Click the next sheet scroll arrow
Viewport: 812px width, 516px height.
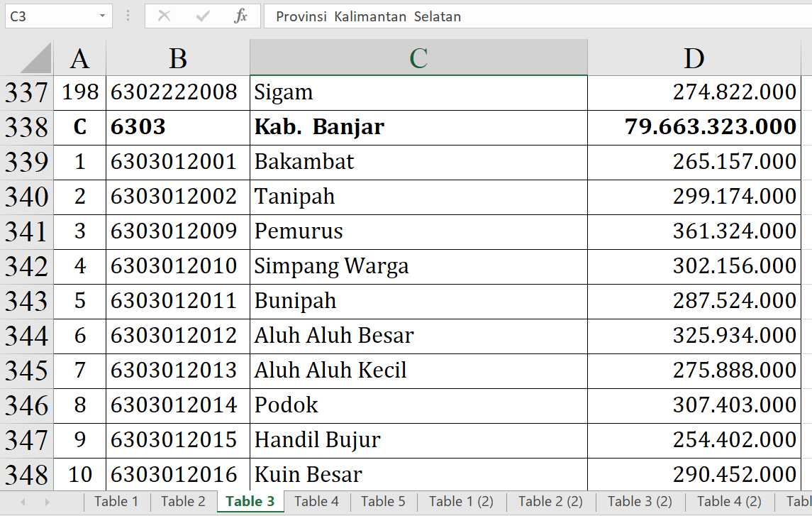[47, 502]
